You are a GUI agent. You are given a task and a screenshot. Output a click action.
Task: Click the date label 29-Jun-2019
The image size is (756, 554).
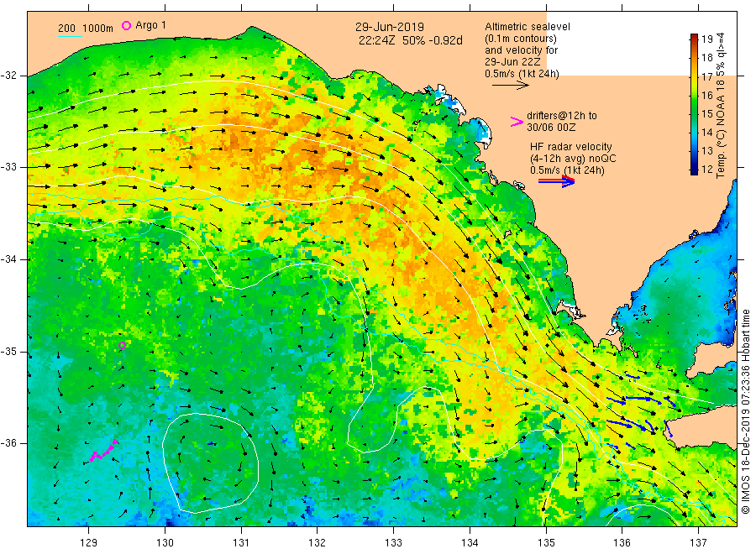click(390, 27)
